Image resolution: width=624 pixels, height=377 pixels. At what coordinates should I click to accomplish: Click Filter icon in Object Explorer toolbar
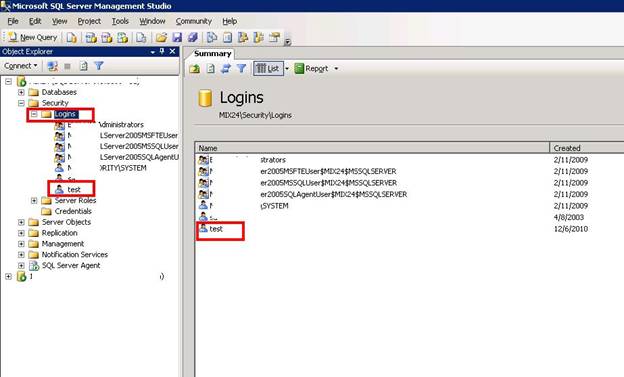coord(99,66)
